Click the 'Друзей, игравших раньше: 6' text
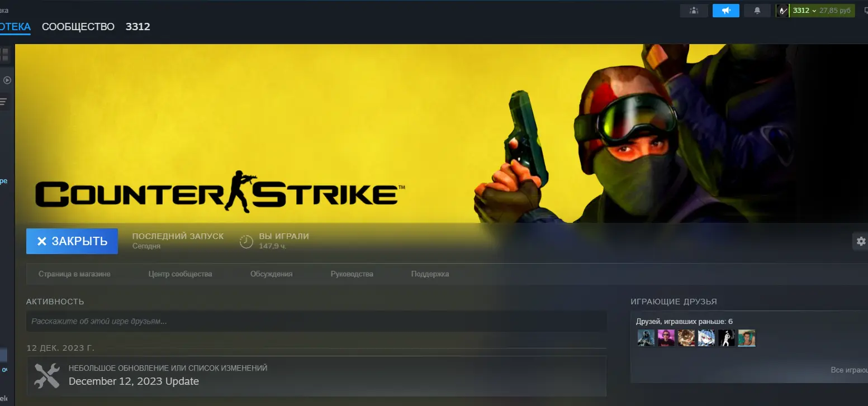 pyautogui.click(x=684, y=321)
